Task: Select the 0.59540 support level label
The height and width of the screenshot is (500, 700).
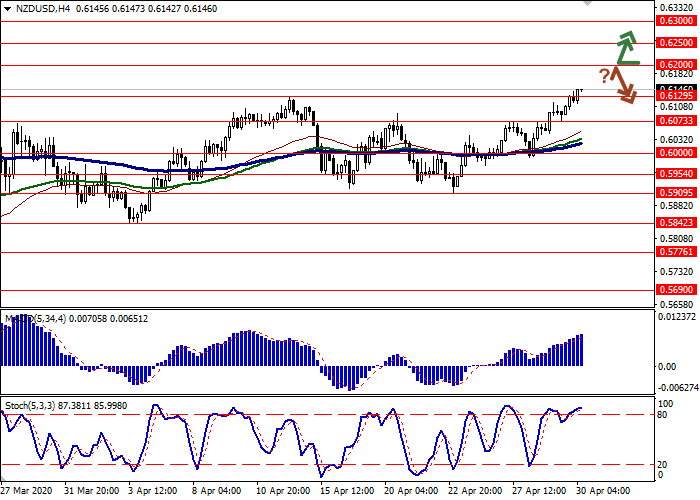Action: tap(676, 173)
